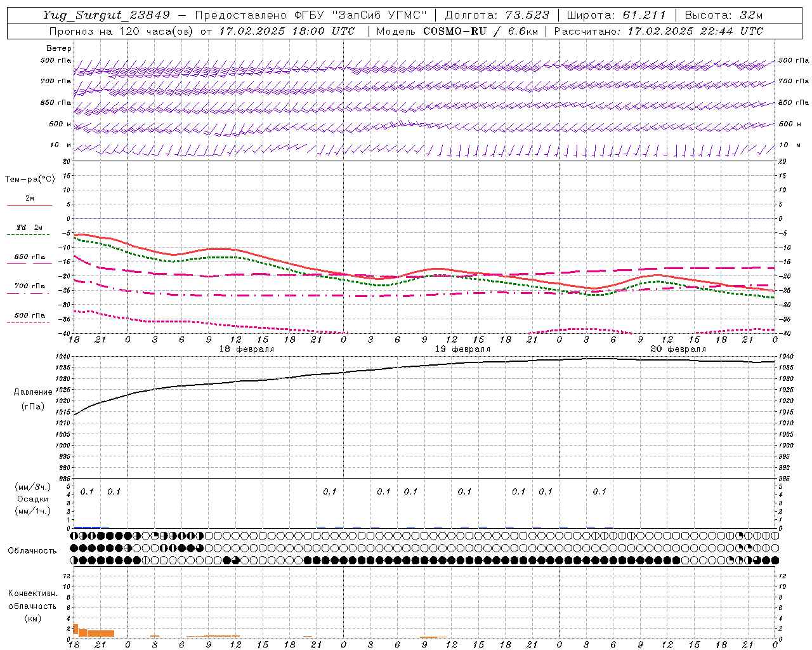812x650 pixels.
Task: Click the Осадки precipitation label
Action: [32, 499]
